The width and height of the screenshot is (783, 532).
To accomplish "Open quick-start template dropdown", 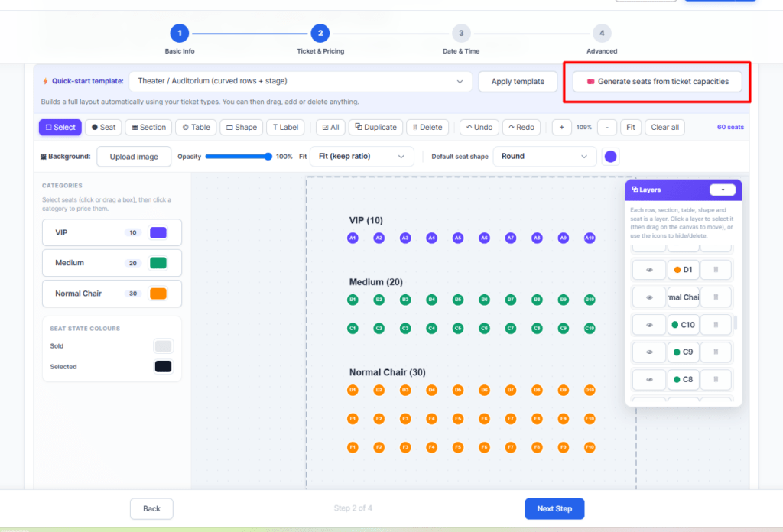I will [301, 81].
